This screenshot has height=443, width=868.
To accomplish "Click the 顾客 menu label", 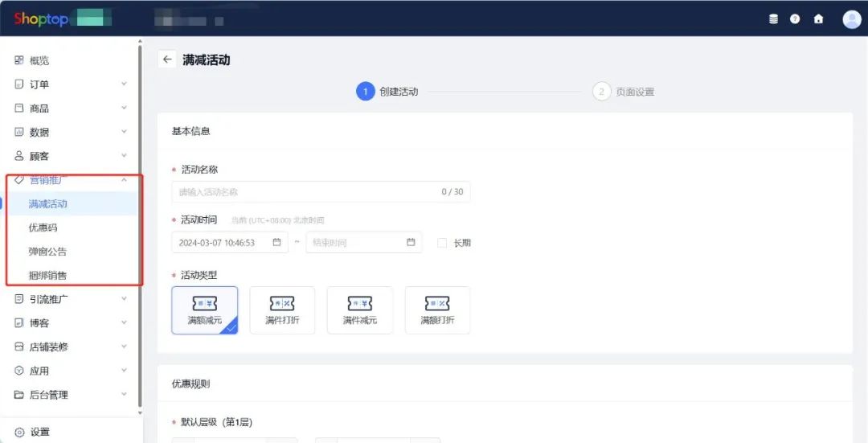I will coord(39,156).
